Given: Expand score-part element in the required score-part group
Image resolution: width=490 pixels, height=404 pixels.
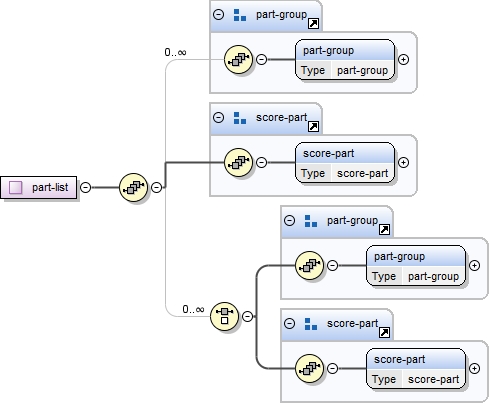Looking at the screenshot, I should coord(404,163).
